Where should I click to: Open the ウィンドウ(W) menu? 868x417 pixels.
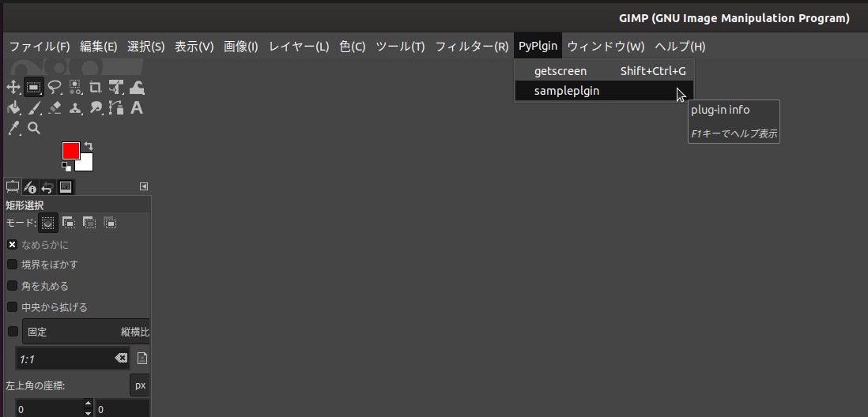point(606,47)
